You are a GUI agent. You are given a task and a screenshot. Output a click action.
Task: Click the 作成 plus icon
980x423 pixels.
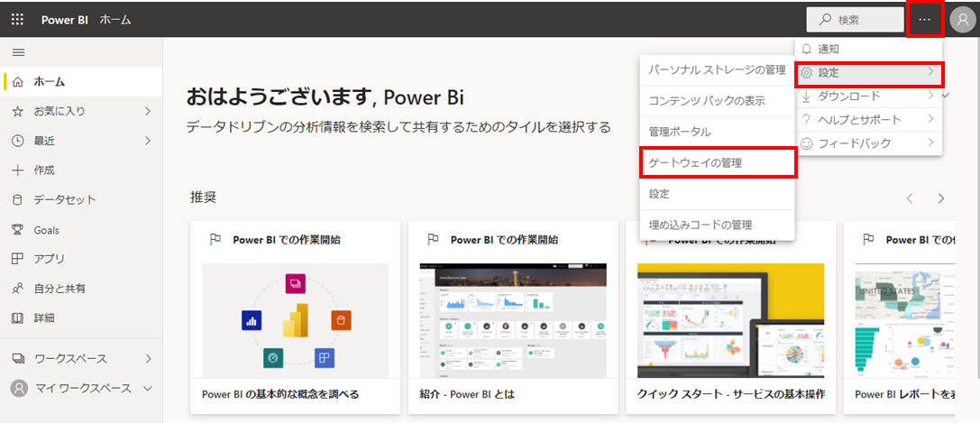(x=17, y=170)
